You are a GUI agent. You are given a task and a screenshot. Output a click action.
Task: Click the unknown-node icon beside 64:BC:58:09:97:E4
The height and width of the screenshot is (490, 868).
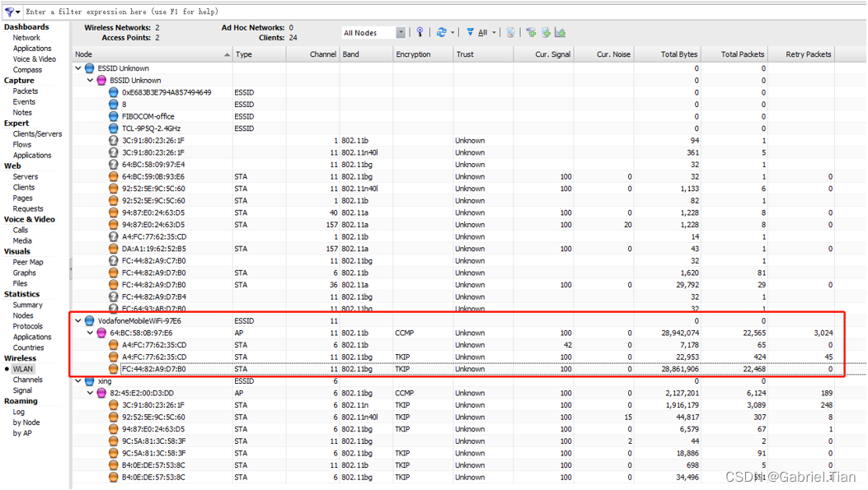point(114,165)
